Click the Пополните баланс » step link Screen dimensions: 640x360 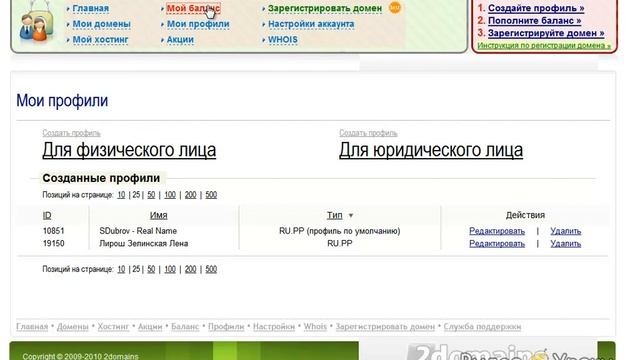pyautogui.click(x=535, y=20)
